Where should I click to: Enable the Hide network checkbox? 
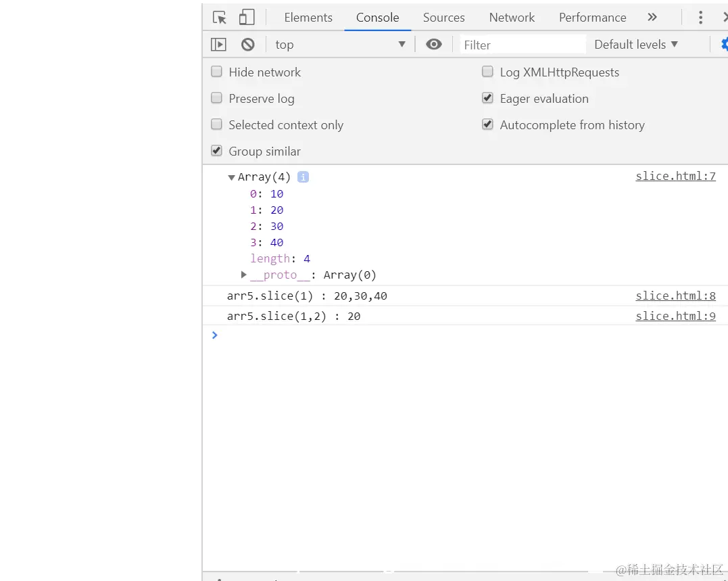(216, 72)
